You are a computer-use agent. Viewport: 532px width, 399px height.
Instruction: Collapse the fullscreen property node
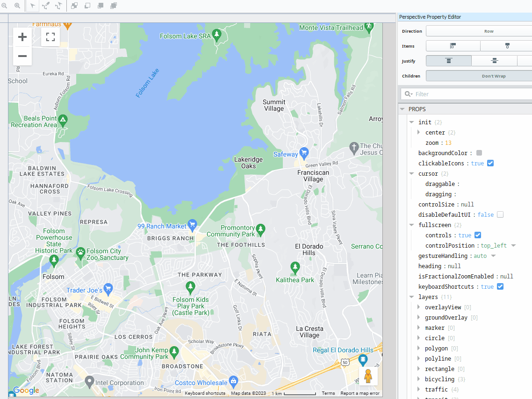(x=411, y=225)
